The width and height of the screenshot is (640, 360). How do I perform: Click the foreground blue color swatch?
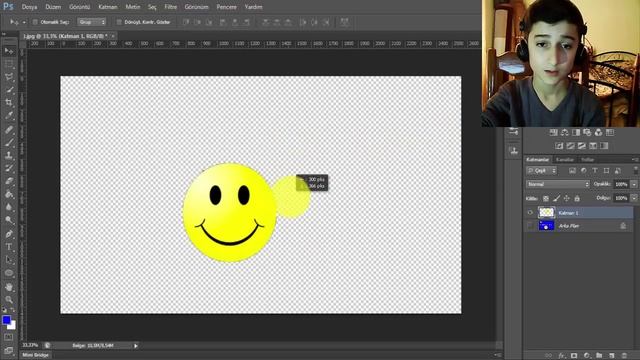(6, 320)
